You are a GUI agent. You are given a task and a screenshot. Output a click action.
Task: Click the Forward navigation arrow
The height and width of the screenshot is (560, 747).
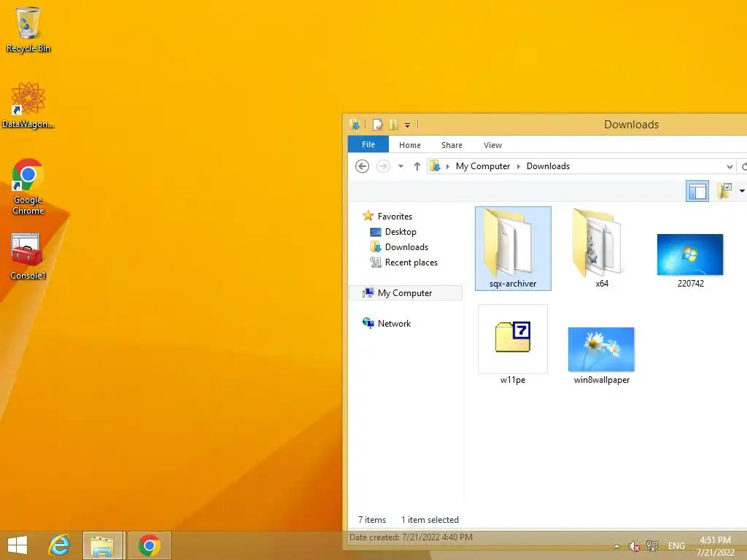383,166
